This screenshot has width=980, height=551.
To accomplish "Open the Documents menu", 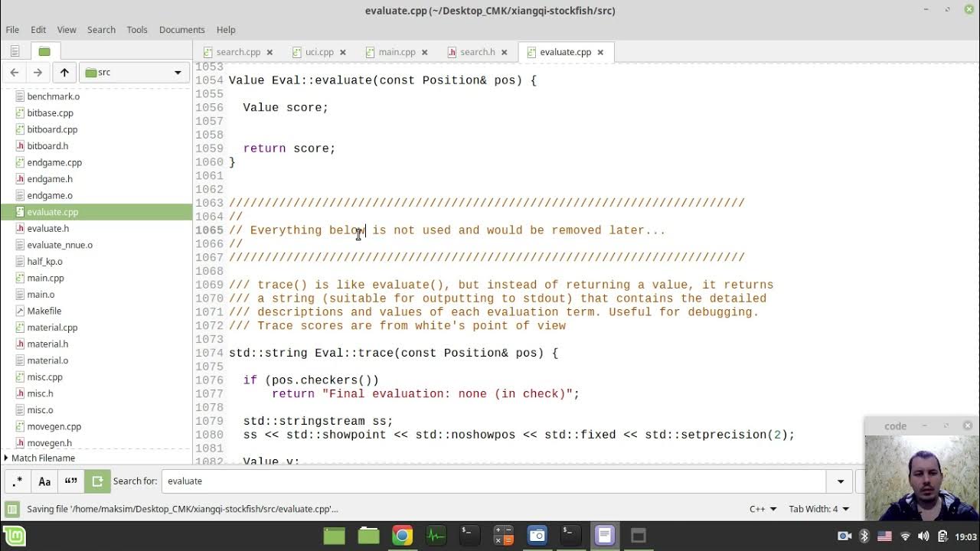I will click(181, 29).
